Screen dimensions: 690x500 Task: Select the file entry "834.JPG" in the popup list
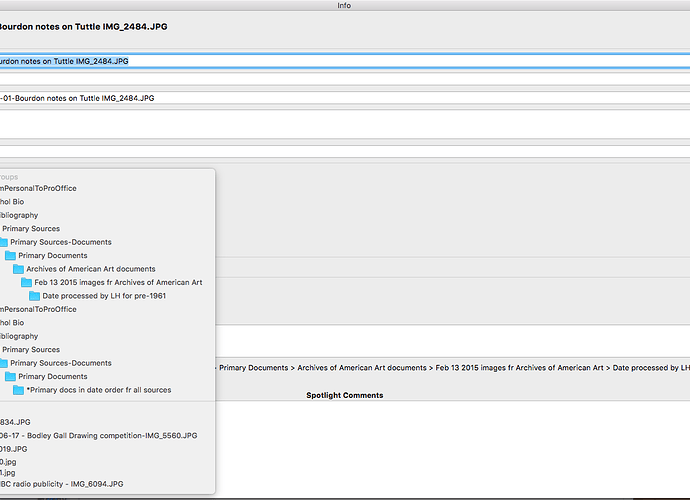[x=15, y=422]
